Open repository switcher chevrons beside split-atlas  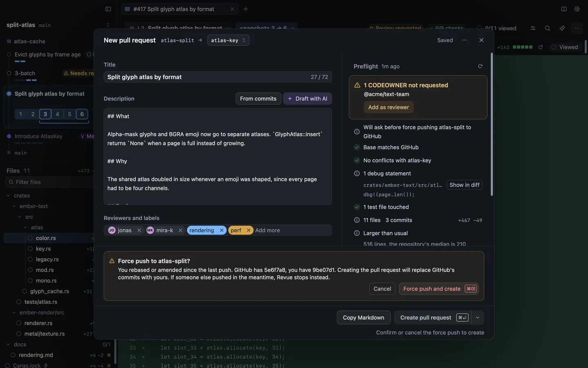pos(108,25)
